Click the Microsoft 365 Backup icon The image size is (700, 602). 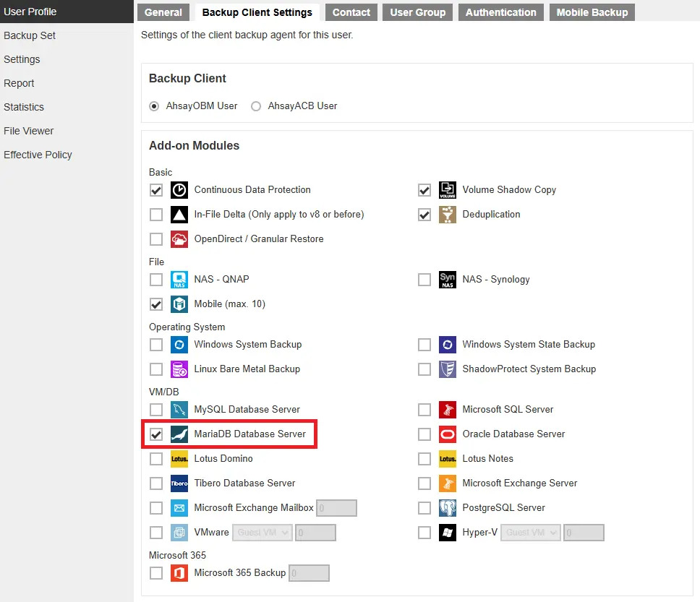pyautogui.click(x=179, y=573)
